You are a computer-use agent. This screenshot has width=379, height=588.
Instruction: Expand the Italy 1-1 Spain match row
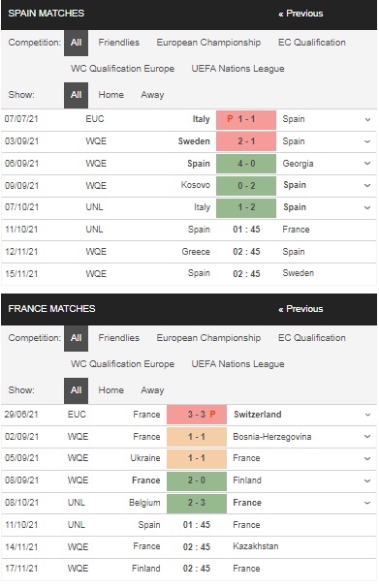point(367,119)
